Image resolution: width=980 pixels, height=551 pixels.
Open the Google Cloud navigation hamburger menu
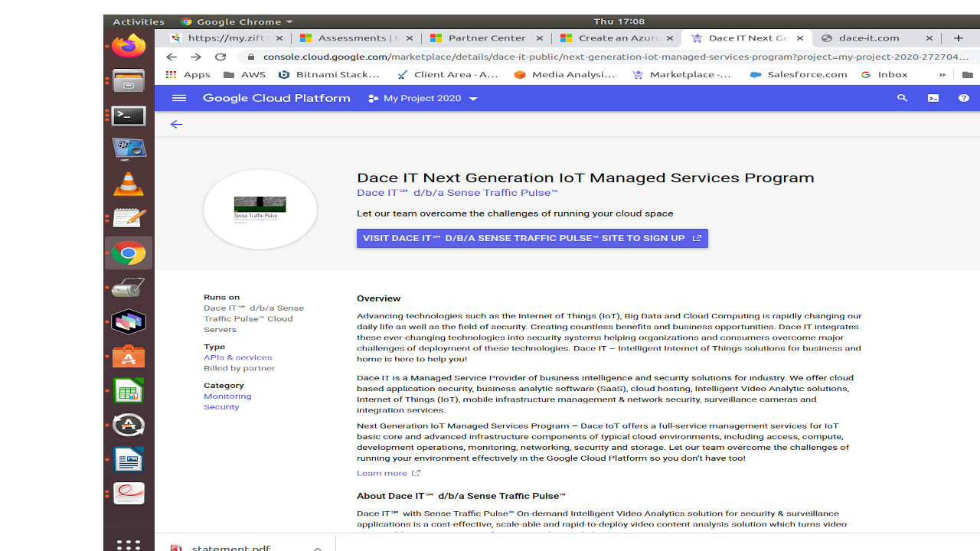pyautogui.click(x=179, y=98)
